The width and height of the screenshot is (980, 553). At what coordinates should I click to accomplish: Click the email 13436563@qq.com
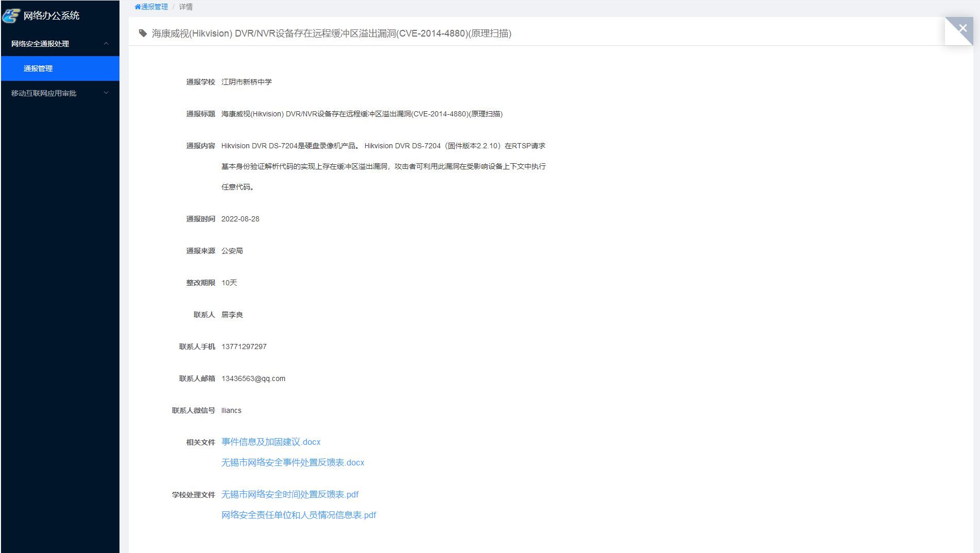click(x=253, y=378)
